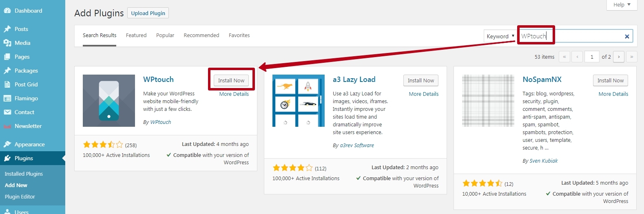The image size is (644, 214).
Task: Open the NoSpamNX plugin thumbnail
Action: (488, 101)
